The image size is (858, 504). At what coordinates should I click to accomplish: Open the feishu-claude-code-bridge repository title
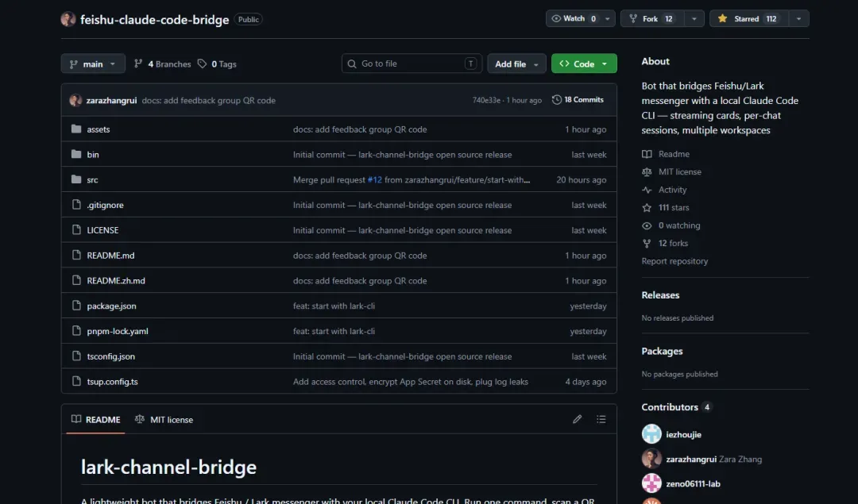point(154,19)
